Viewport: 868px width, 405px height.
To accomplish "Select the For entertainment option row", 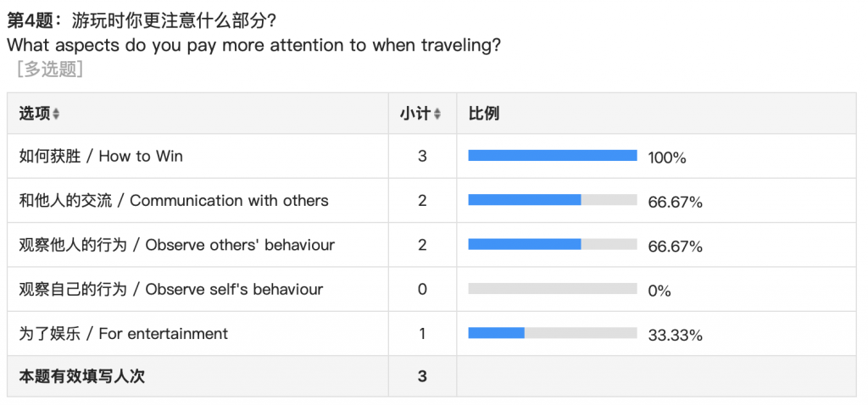I will coord(123,333).
